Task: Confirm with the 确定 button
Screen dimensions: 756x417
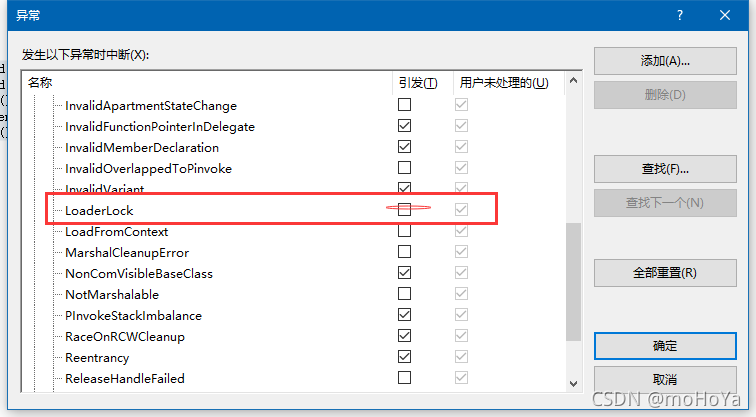Action: (665, 346)
